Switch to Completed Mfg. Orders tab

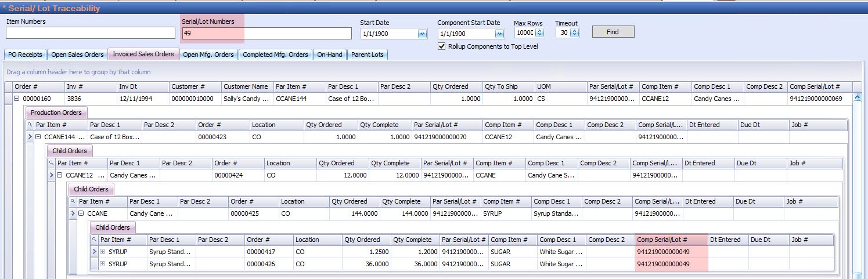pos(275,55)
